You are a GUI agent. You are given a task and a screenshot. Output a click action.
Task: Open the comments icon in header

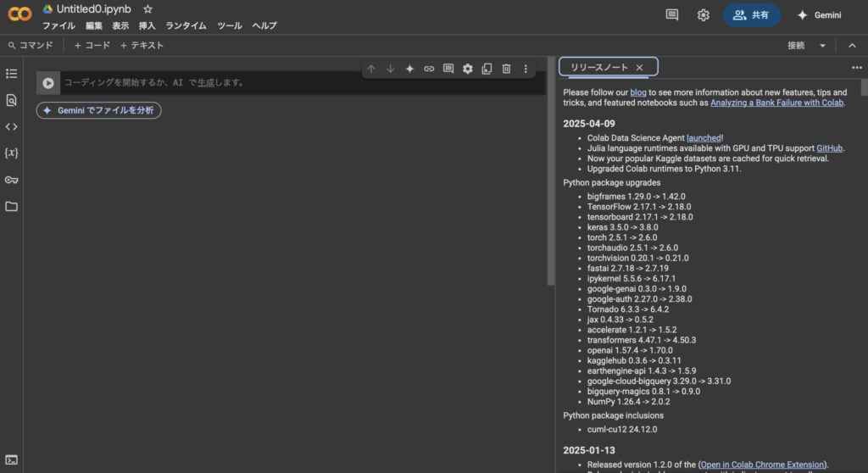(x=672, y=15)
